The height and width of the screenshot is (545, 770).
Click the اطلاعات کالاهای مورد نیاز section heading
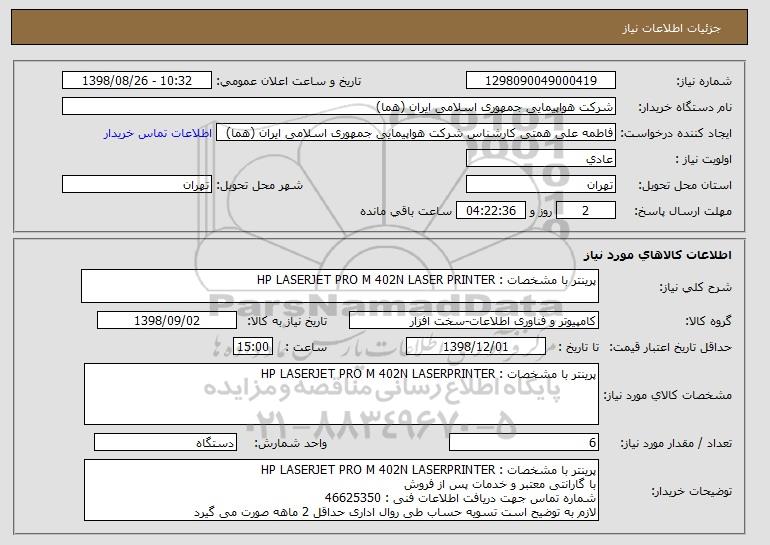658,255
